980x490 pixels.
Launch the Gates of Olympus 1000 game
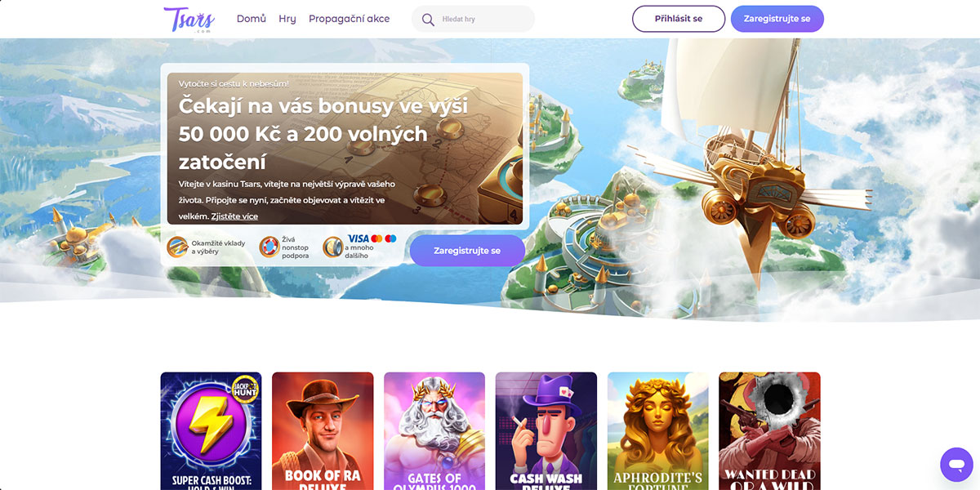click(434, 431)
